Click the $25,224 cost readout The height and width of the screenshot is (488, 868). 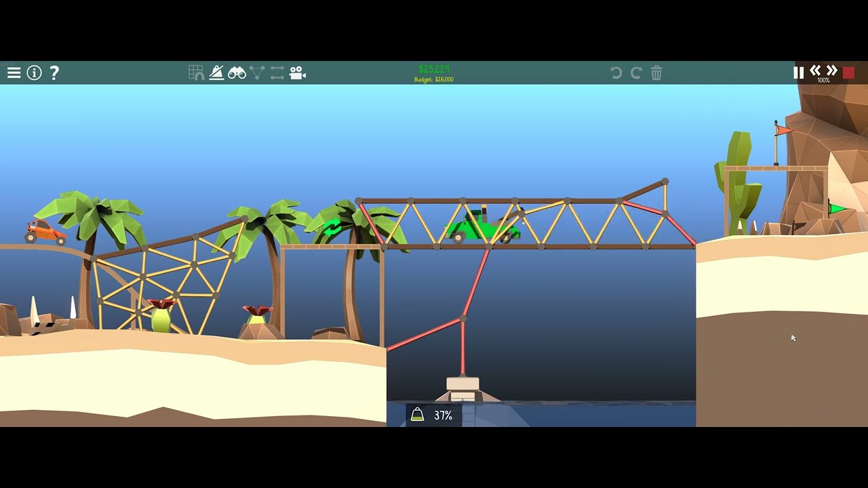coord(434,69)
